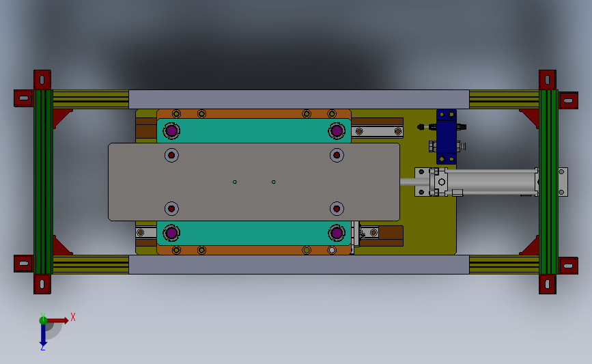Select the silver pneumatic cylinder body
Image resolution: width=592 pixels, height=364 pixels.
click(491, 182)
